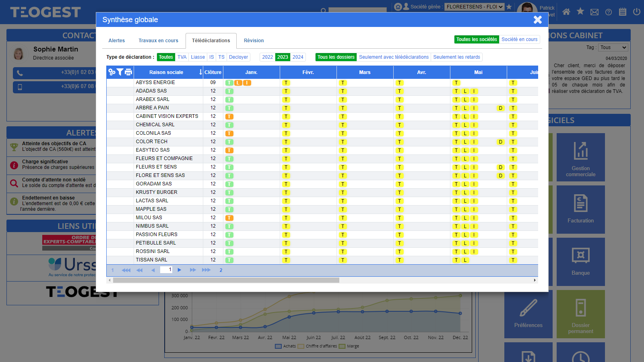Open the Société gérée dropdown

click(474, 7)
